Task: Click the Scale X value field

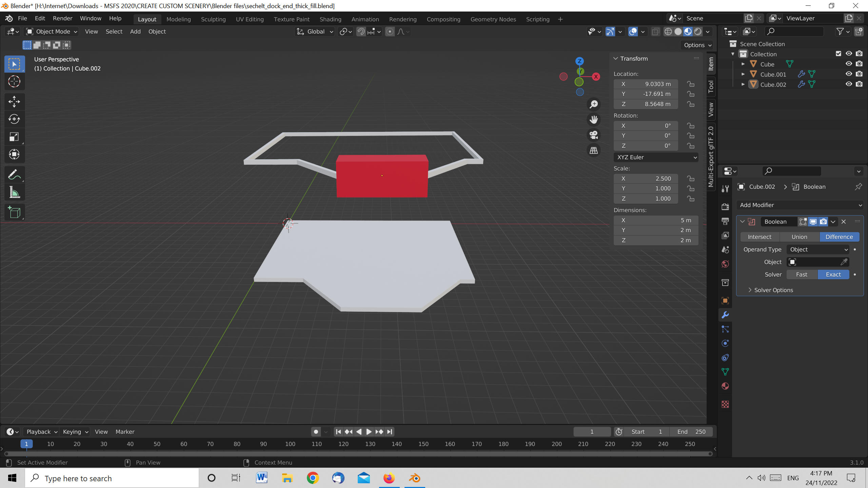Action: 646,179
